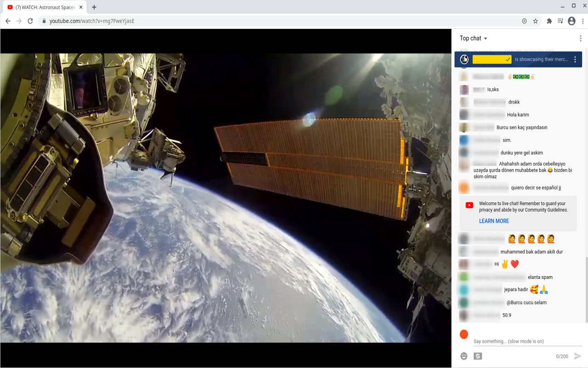Click the send message arrow icon

[577, 356]
